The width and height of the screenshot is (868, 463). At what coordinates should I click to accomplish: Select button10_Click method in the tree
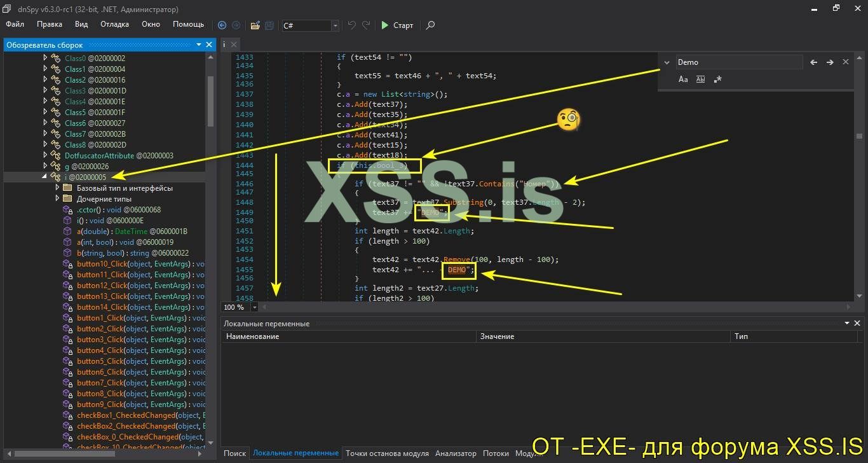point(133,264)
